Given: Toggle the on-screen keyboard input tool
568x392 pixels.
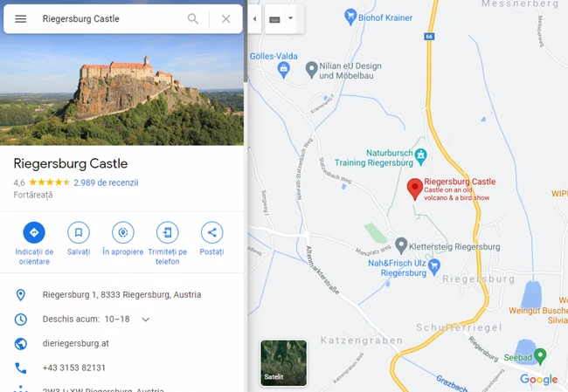Looking at the screenshot, I should pyautogui.click(x=274, y=19).
